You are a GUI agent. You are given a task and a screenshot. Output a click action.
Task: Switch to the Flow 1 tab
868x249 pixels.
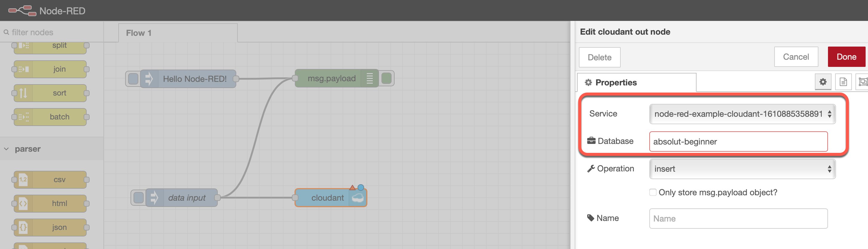pos(139,33)
